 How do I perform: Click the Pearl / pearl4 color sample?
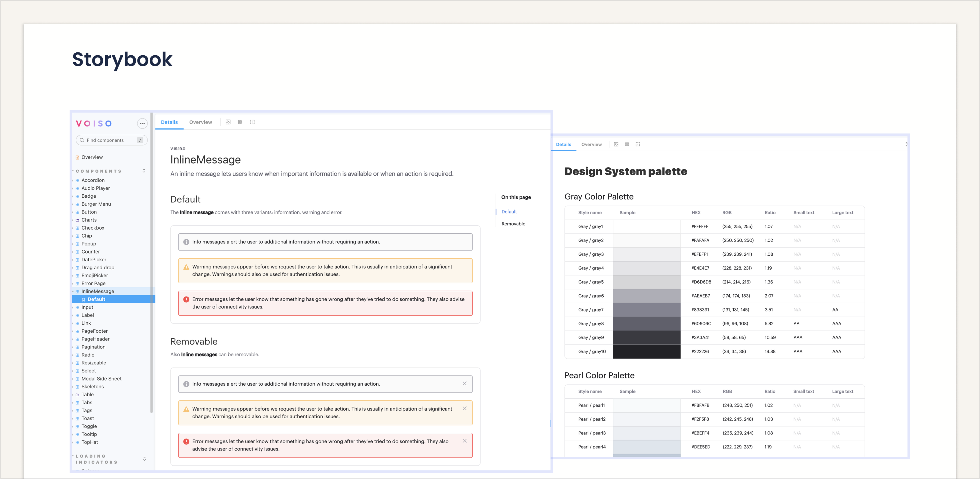coord(646,447)
